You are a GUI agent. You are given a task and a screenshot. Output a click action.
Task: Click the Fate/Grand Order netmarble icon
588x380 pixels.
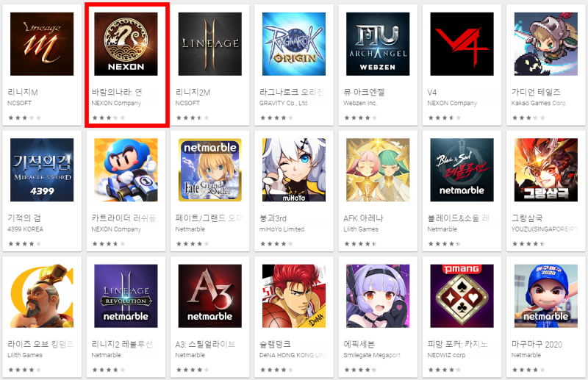pos(210,170)
